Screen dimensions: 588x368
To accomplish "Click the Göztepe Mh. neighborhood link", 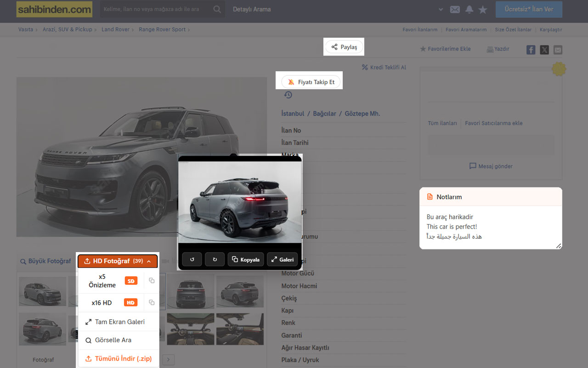I will [362, 114].
